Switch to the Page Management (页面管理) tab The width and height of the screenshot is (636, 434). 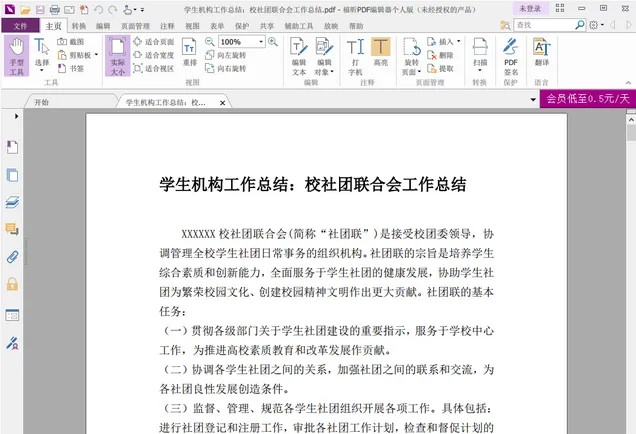pyautogui.click(x=135, y=26)
